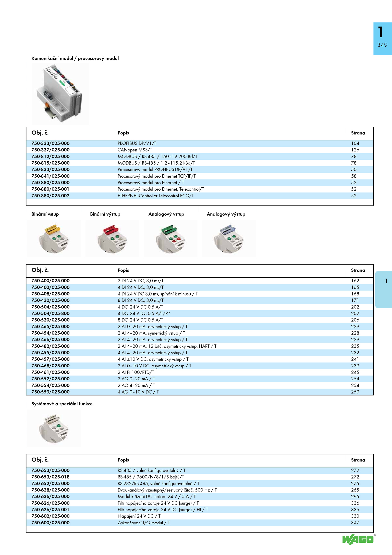Click RS-485 / 9600/N/8/1/5 bajtů/T description
The width and height of the screenshot is (392, 555).
[x=151, y=477]
